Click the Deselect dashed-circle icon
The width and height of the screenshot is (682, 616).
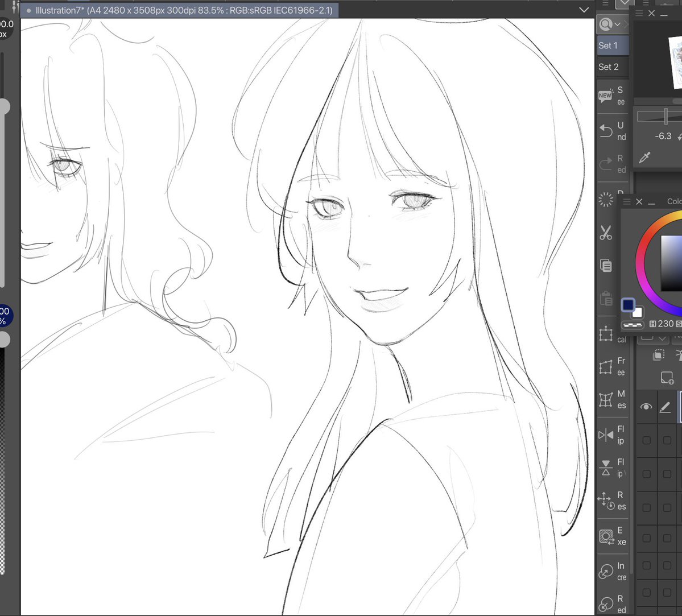(x=605, y=200)
